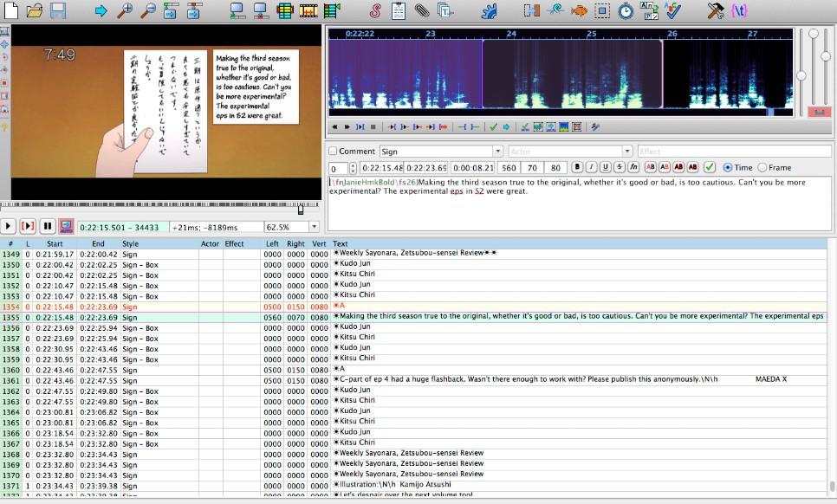837x504 pixels.
Task: Click the Jump to frame arrow icon
Action: pos(101,11)
